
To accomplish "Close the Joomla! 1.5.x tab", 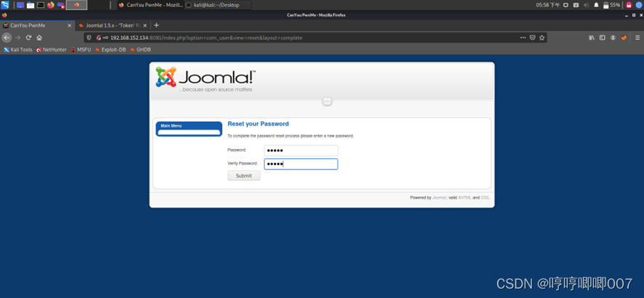I will click(145, 25).
